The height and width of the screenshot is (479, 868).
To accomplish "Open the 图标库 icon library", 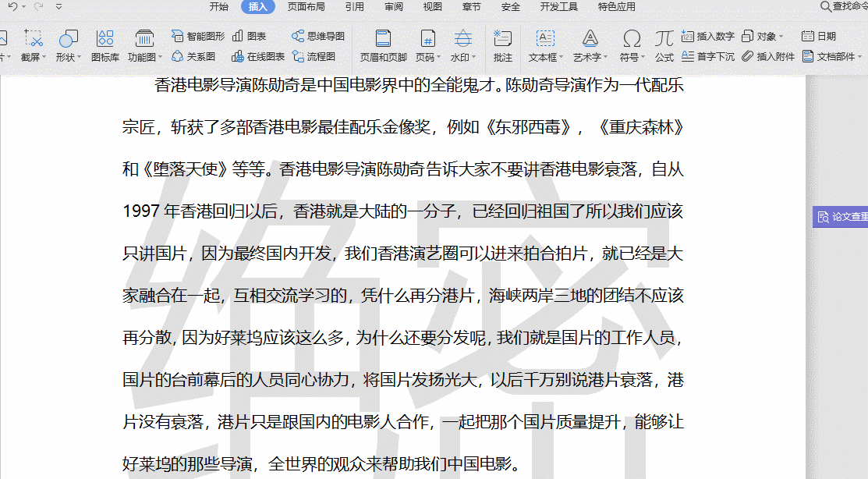I will (x=105, y=45).
